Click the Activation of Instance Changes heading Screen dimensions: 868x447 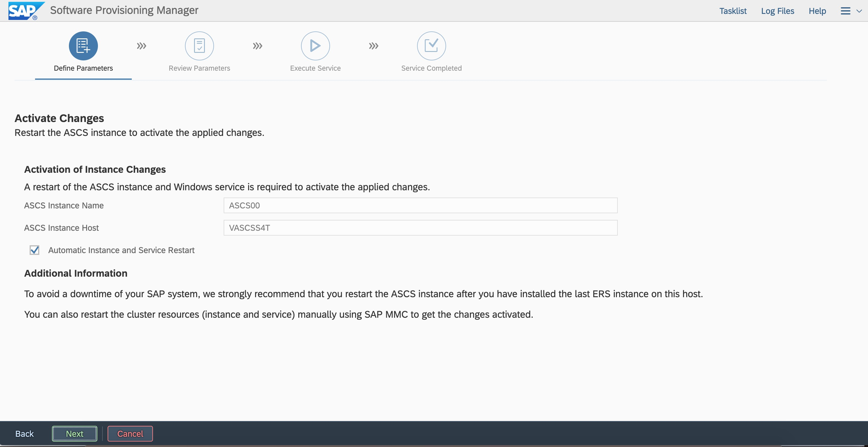pyautogui.click(x=95, y=169)
